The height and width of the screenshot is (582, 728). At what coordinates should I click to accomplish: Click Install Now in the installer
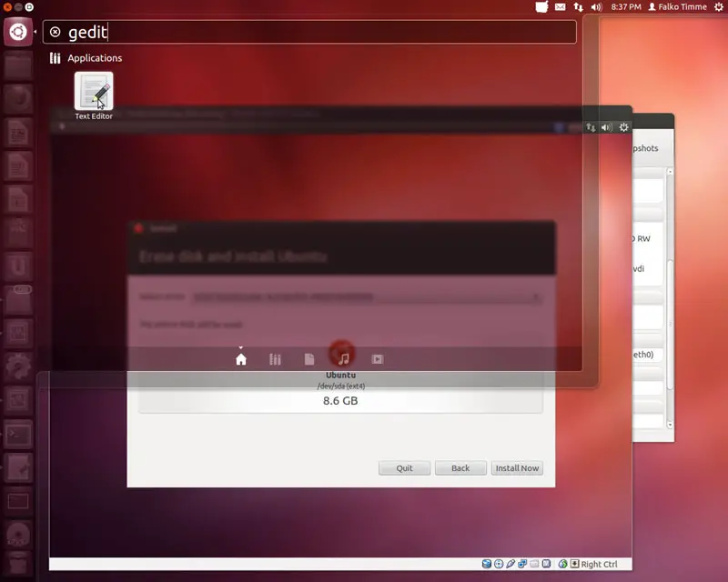click(x=517, y=468)
